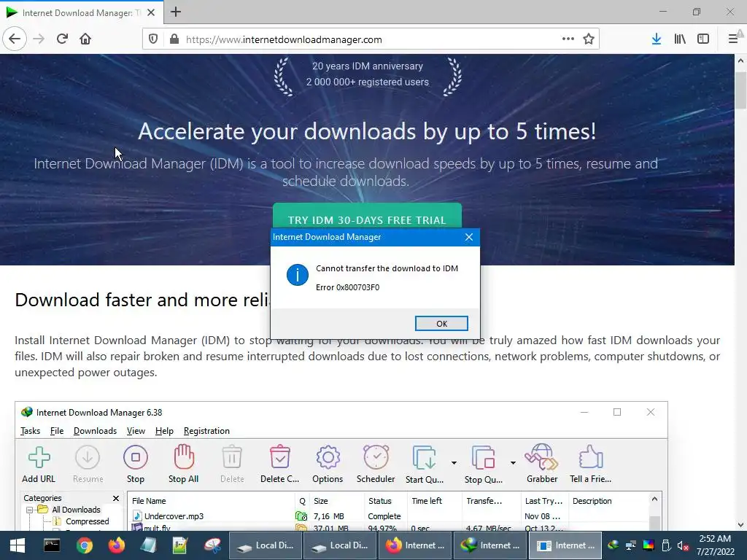Click the muted speaker tray icon
The image size is (747, 560).
[683, 545]
